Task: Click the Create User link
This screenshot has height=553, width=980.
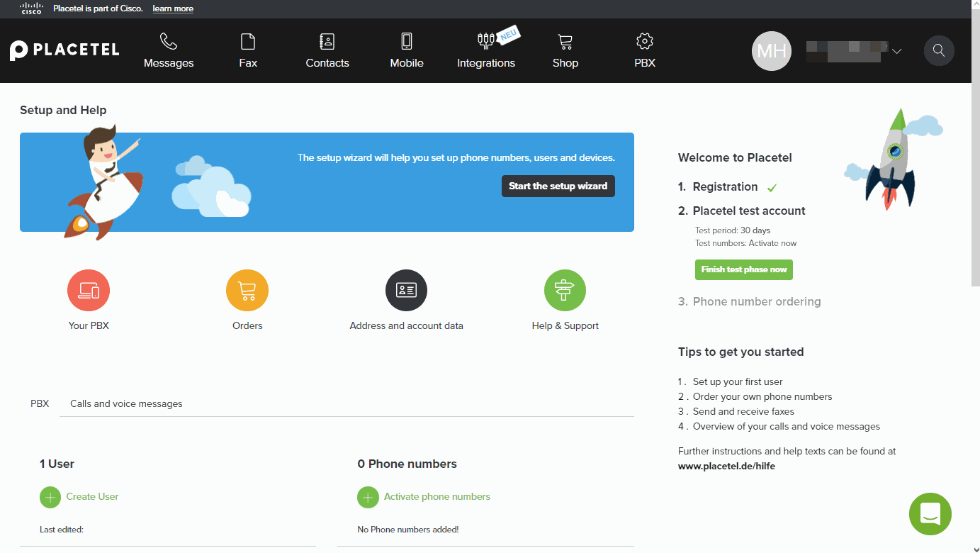Action: [x=92, y=497]
